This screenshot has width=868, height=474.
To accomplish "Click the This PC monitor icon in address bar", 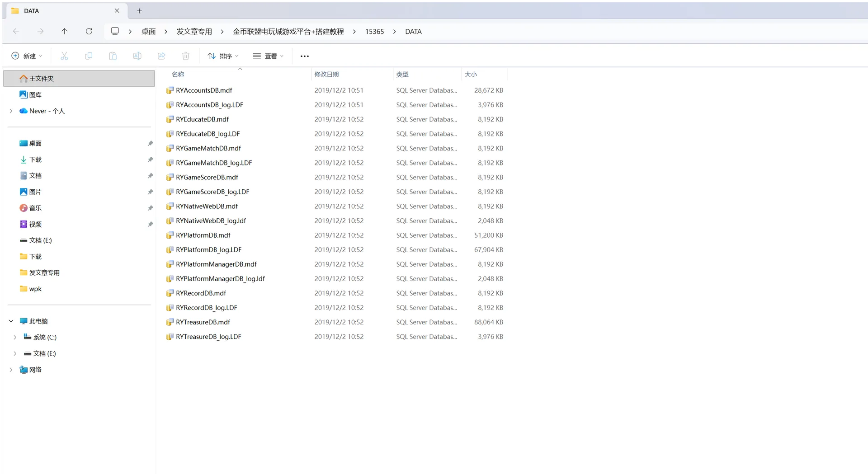I will (x=115, y=31).
